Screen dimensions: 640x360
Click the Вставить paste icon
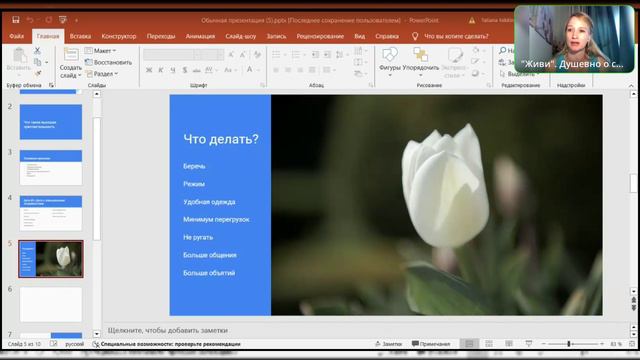click(19, 55)
